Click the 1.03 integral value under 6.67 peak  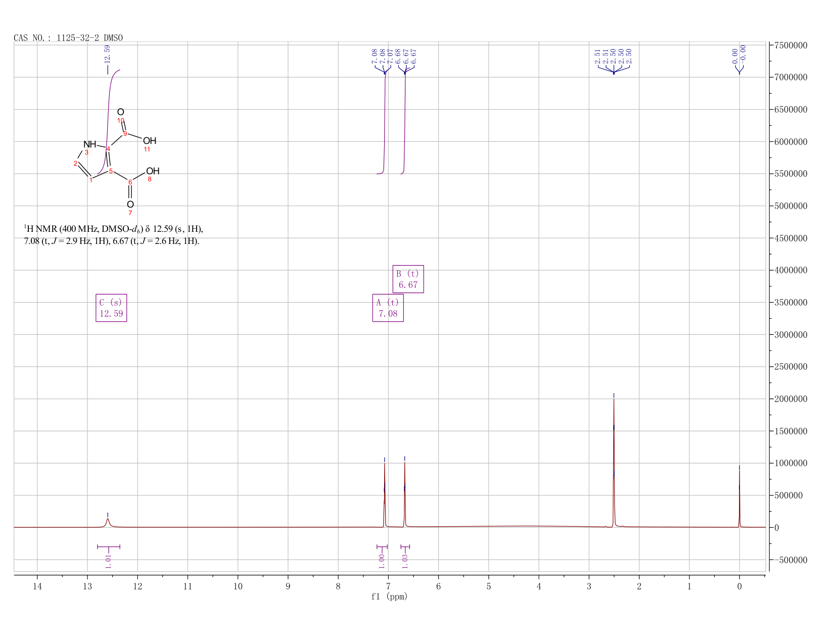click(x=405, y=561)
